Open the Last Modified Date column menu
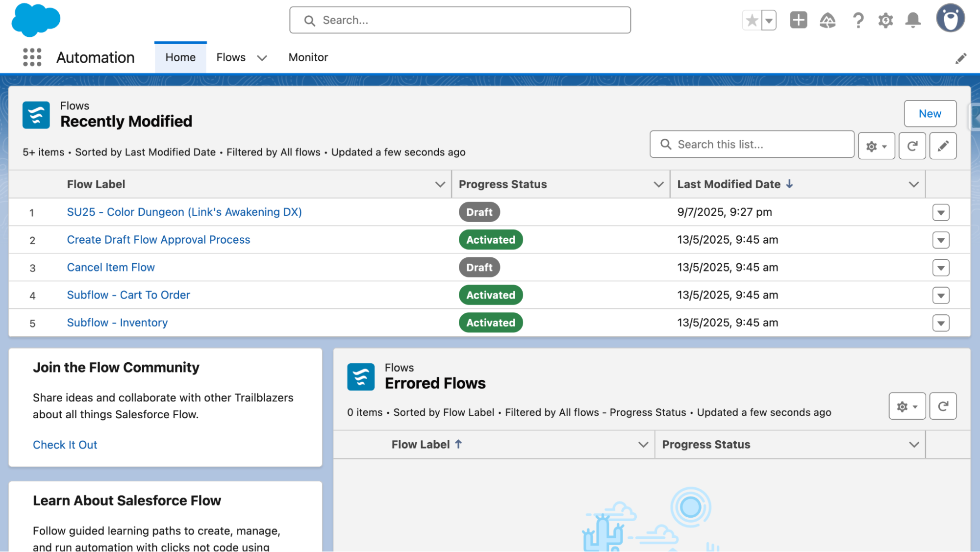 pyautogui.click(x=913, y=184)
